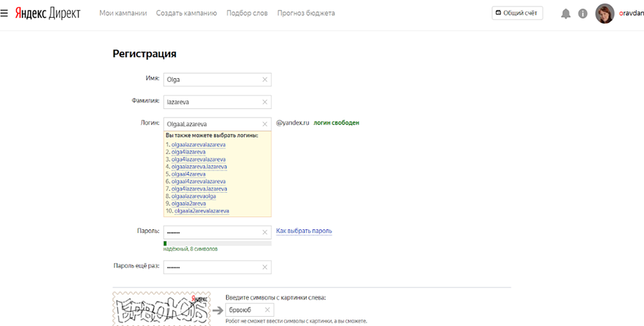Image resolution: width=644 pixels, height=326 pixels.
Task: Clear the Фамилия field using the X
Action: point(265,102)
